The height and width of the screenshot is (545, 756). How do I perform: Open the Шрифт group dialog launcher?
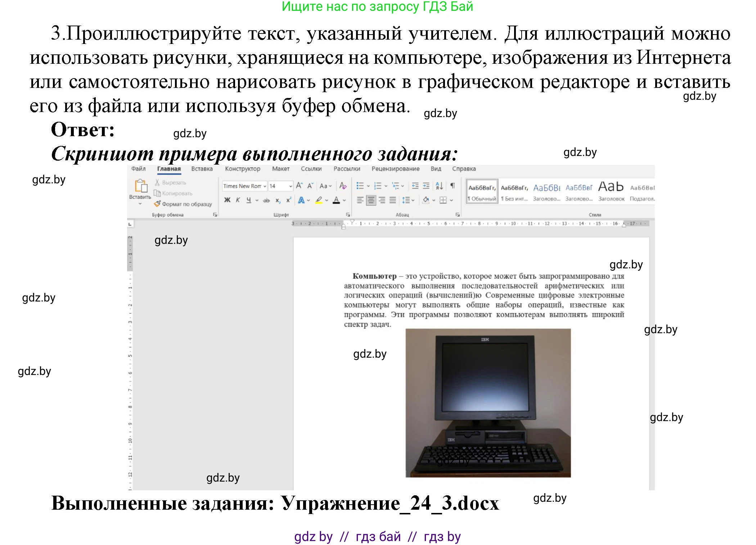pos(348,215)
